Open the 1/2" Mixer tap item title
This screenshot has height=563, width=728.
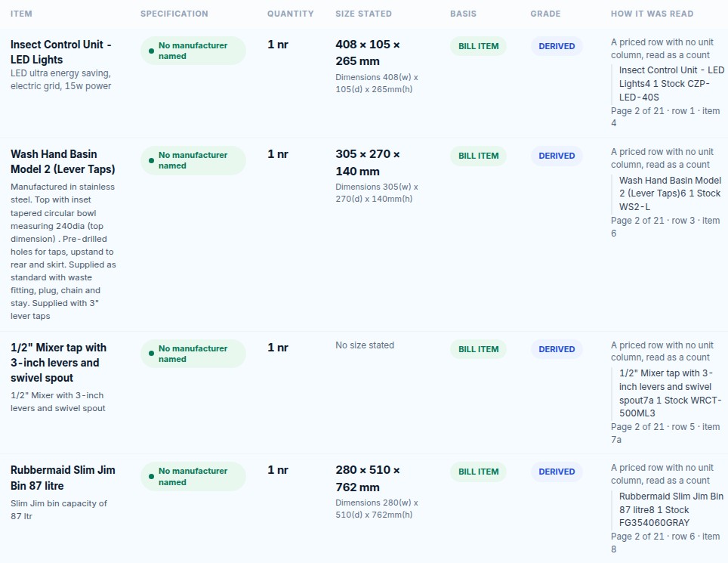pos(58,363)
